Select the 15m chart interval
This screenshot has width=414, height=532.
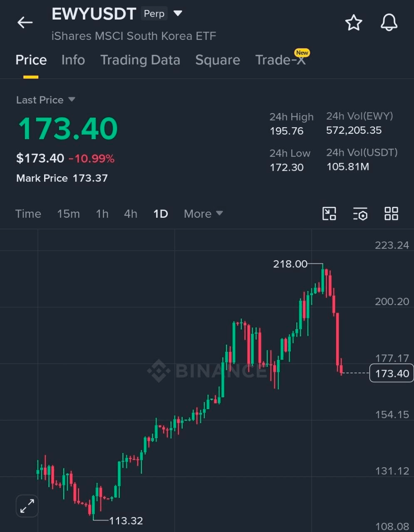click(x=68, y=214)
